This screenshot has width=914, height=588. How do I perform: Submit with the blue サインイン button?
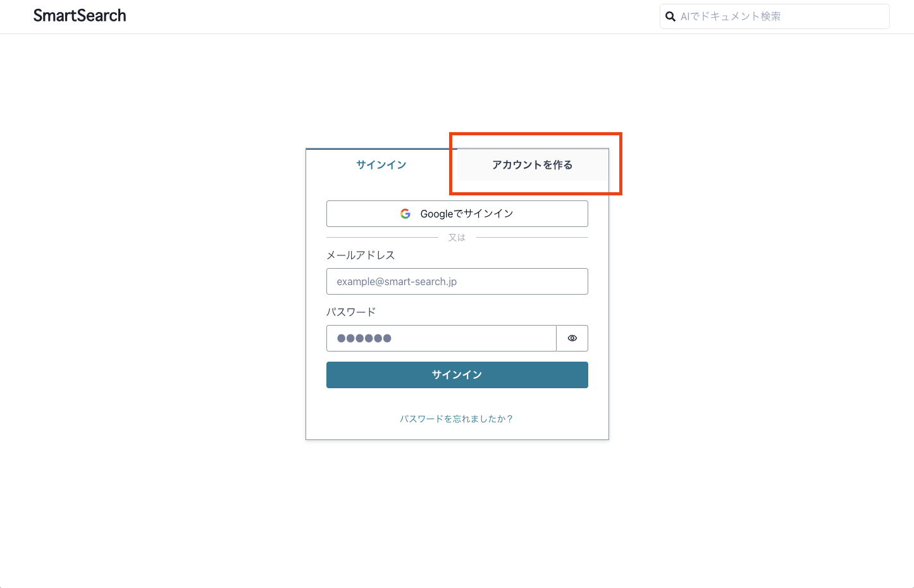coord(457,375)
